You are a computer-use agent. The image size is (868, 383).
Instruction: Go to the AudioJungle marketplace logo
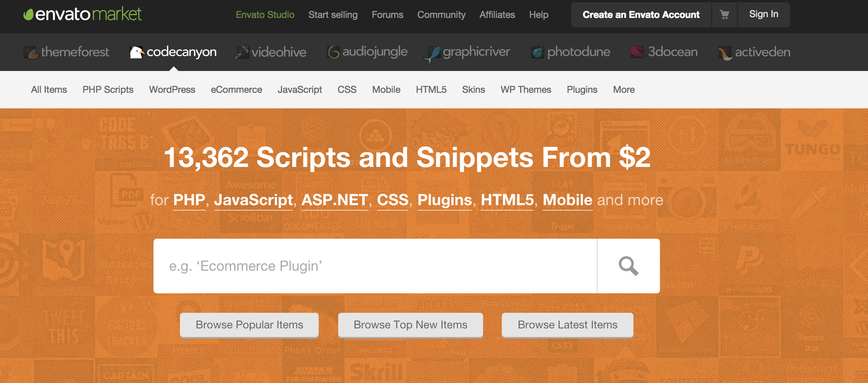(367, 52)
